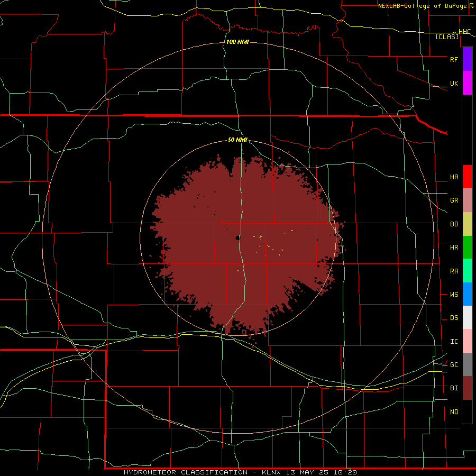Click the RF purple legend swatch
This screenshot has height=476, width=476.
pos(467,59)
